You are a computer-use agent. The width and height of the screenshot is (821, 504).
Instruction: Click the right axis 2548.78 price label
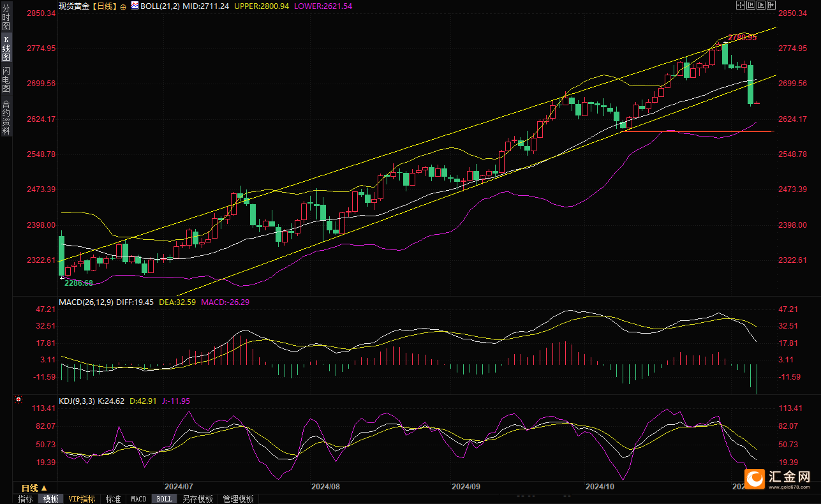(793, 154)
